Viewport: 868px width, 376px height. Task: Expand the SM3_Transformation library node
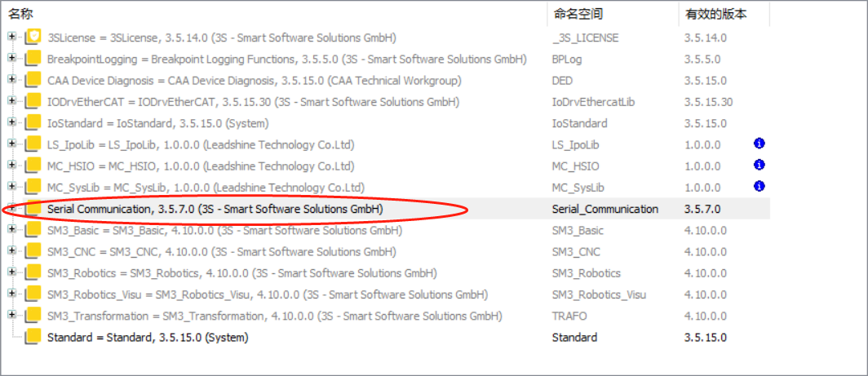point(11,315)
